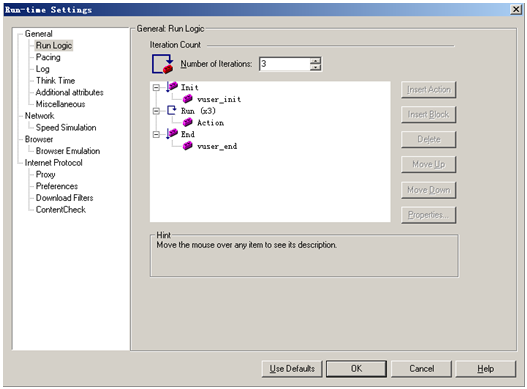
Task: Collapse the Init tree node
Action: 156,87
